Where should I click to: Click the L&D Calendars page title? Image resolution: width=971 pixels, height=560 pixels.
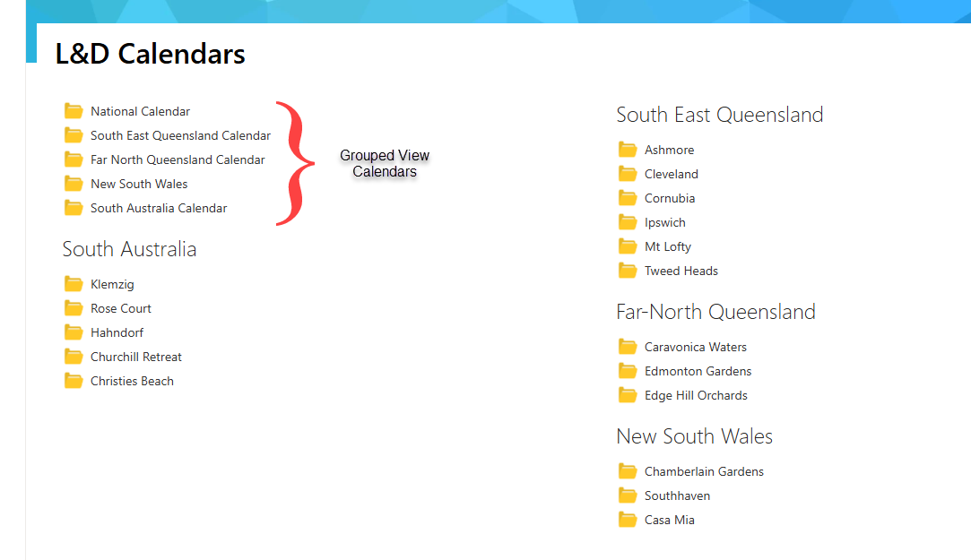click(x=151, y=54)
